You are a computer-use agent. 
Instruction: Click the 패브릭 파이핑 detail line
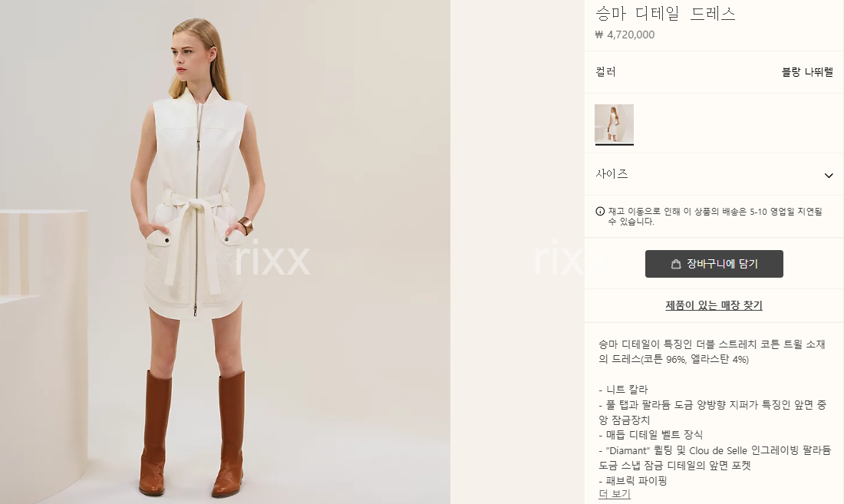click(633, 480)
